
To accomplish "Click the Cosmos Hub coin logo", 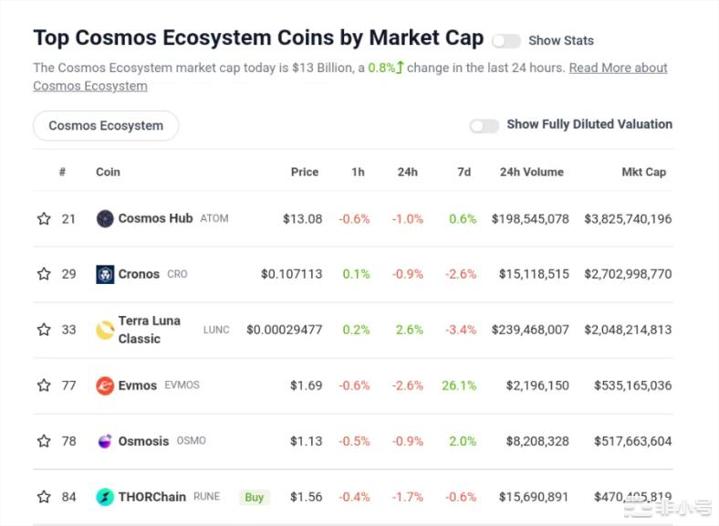I will click(105, 218).
